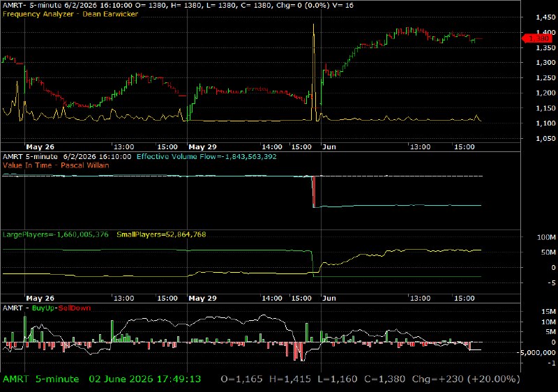This screenshot has width=558, height=392.
Task: Click '02 June 2026 17:49:13' timestamp
Action: 145,379
